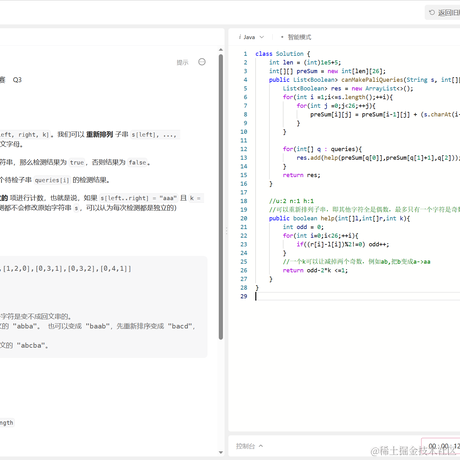Click the 'return res;' code line
Screen dimensions: 460x460
tap(301, 175)
